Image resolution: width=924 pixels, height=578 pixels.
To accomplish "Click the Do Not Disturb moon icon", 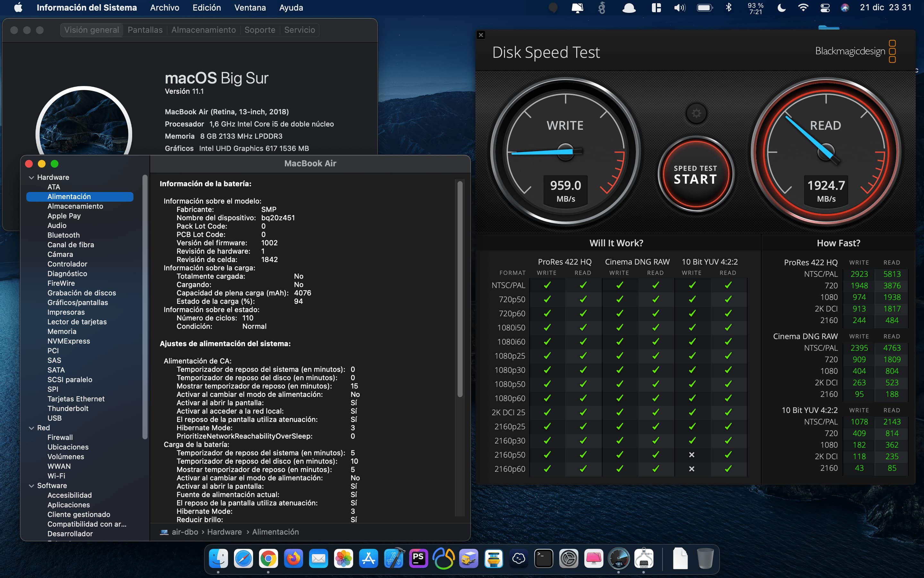I will pyautogui.click(x=782, y=8).
